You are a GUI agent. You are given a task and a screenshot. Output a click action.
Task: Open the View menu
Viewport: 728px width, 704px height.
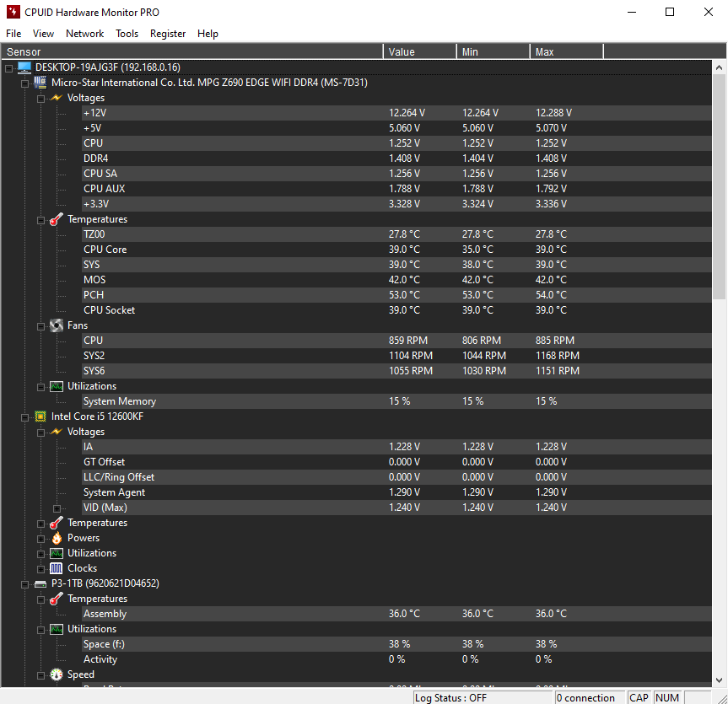click(x=43, y=34)
